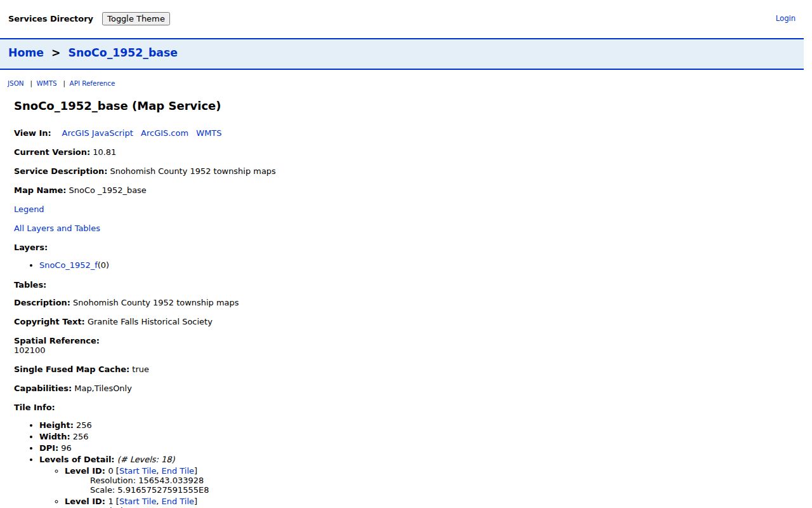Open the SnoCo_1952_f layer link
This screenshot has height=508, width=812.
[69, 265]
